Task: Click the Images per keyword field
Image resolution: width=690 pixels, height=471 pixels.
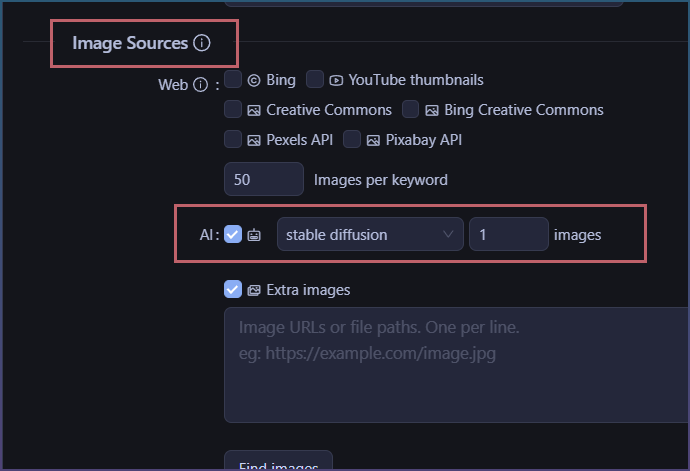Action: [x=264, y=179]
